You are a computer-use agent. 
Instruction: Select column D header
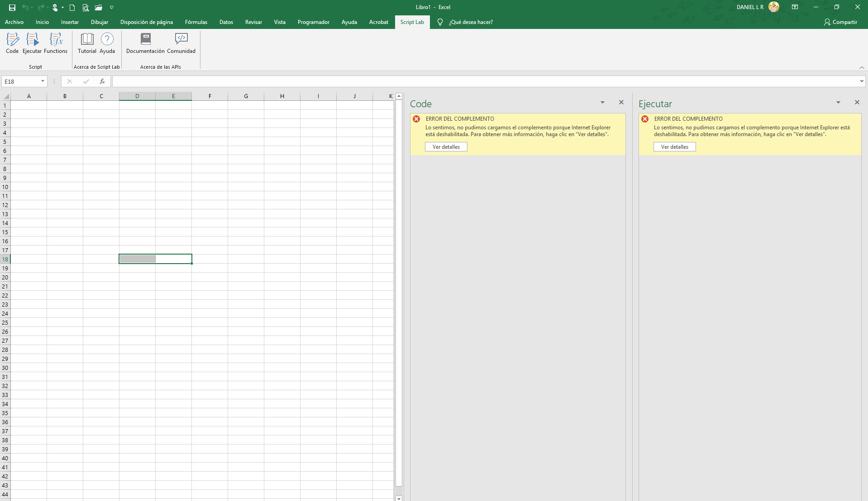[137, 96]
